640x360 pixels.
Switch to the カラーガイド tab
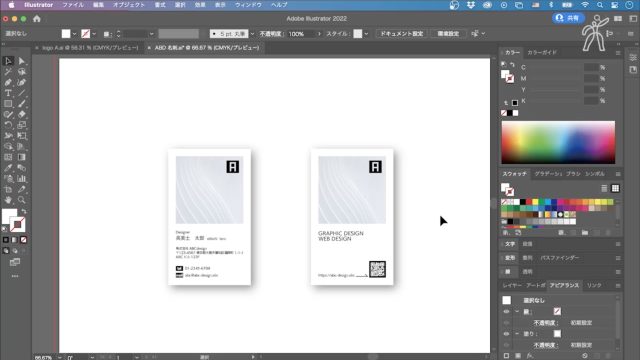click(x=542, y=53)
